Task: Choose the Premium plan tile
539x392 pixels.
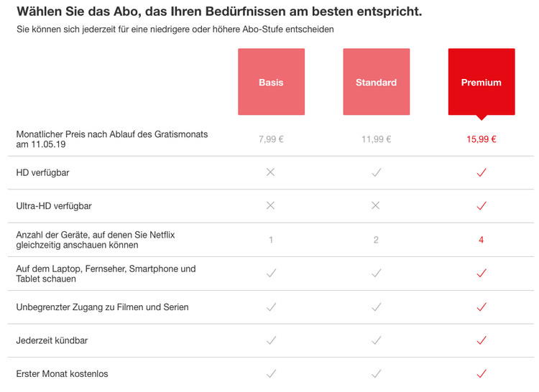Action: click(482, 82)
